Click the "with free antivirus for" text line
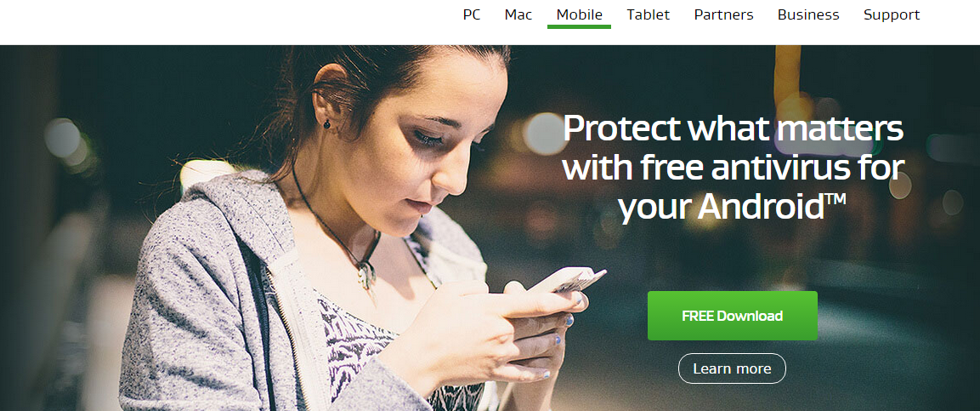This screenshot has width=980, height=411. (734, 168)
